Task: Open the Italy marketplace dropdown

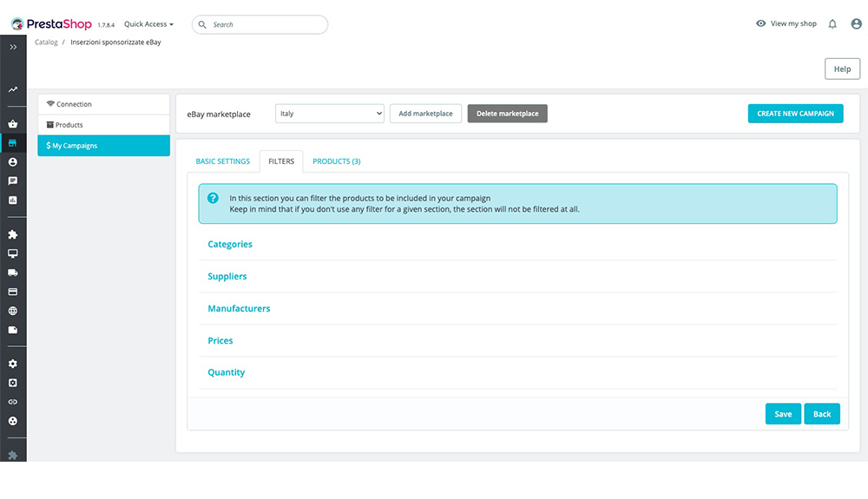Action: pos(329,114)
